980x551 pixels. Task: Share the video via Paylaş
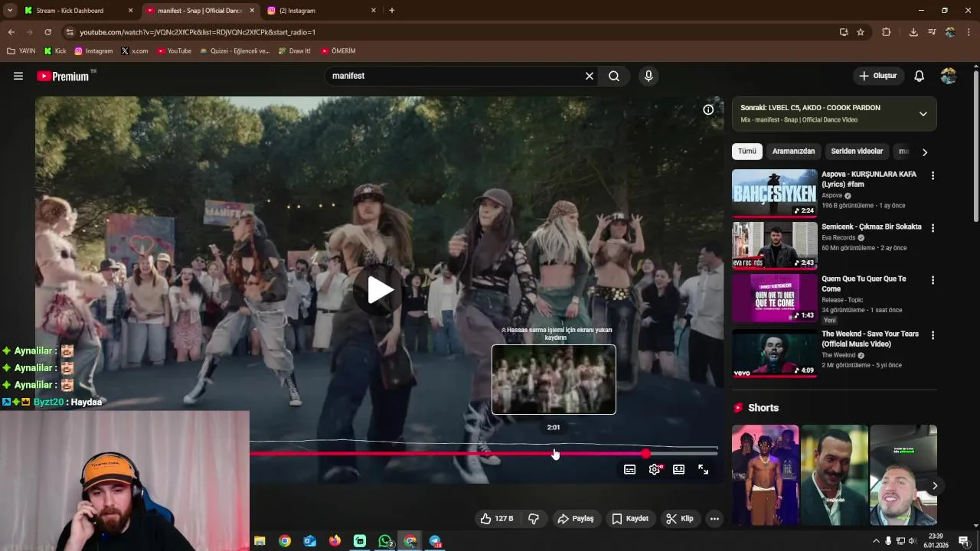575,519
